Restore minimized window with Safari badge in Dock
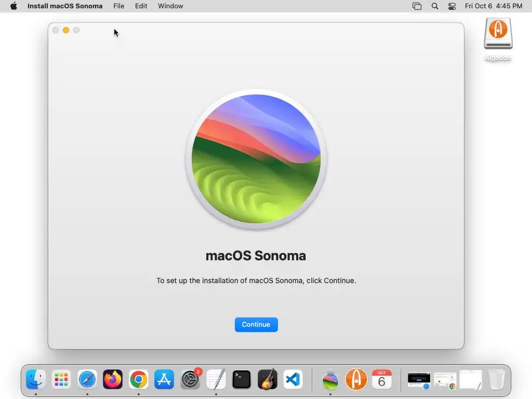The width and height of the screenshot is (532, 399). click(x=419, y=380)
